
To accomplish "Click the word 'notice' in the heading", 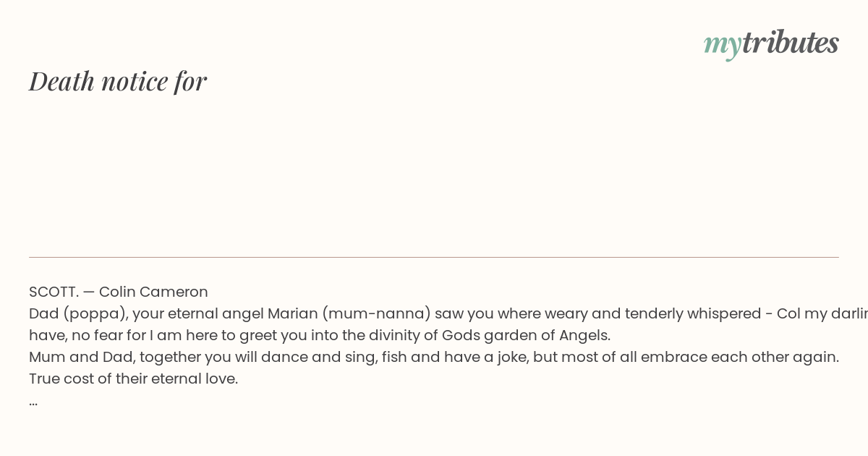I will pos(135,81).
